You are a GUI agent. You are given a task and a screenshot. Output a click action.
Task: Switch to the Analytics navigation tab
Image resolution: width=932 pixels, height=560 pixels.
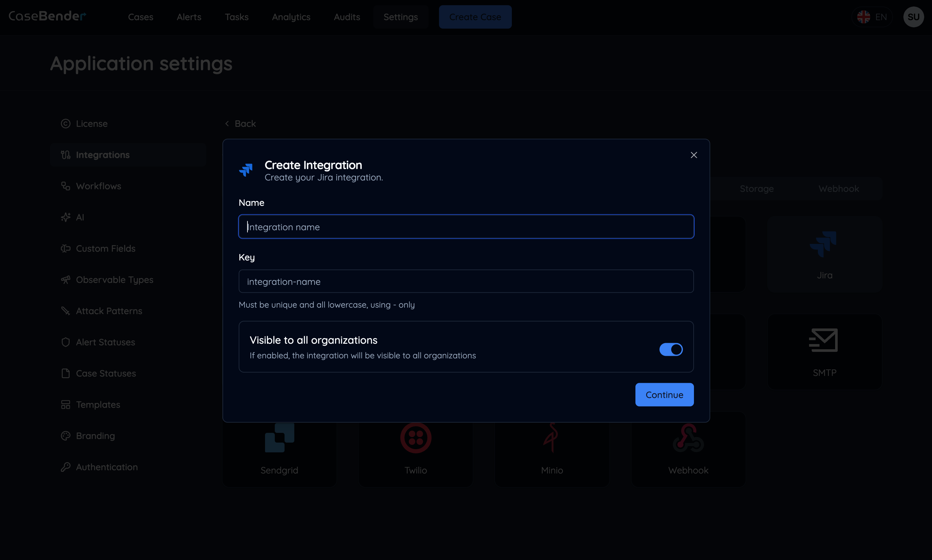(x=291, y=17)
